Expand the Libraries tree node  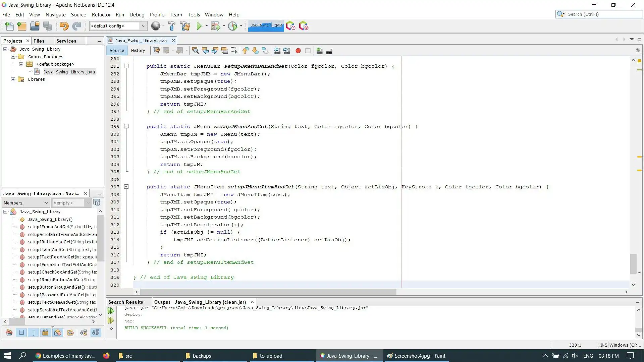point(13,79)
